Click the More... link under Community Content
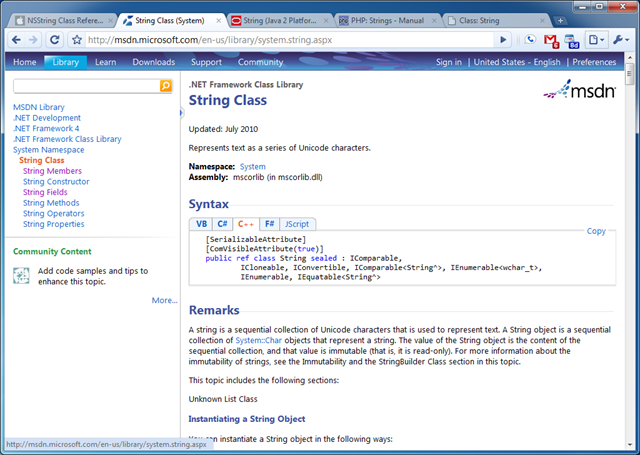640x455 pixels. [164, 300]
